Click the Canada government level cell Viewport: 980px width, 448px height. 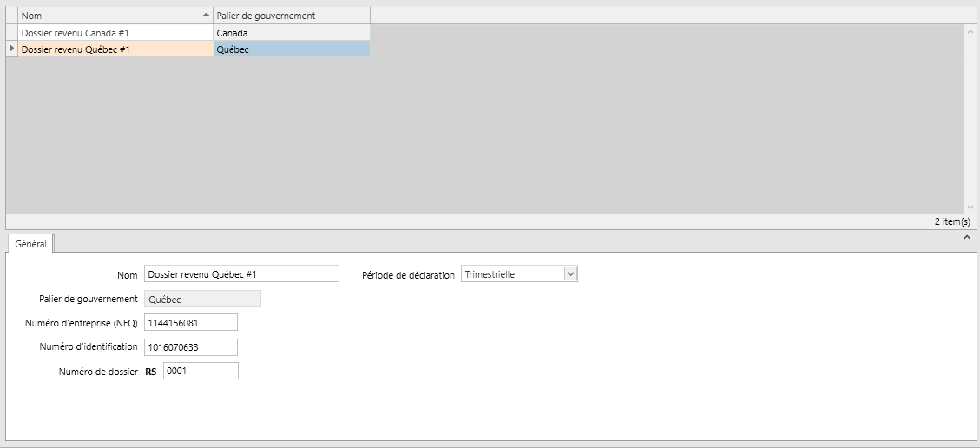(292, 33)
